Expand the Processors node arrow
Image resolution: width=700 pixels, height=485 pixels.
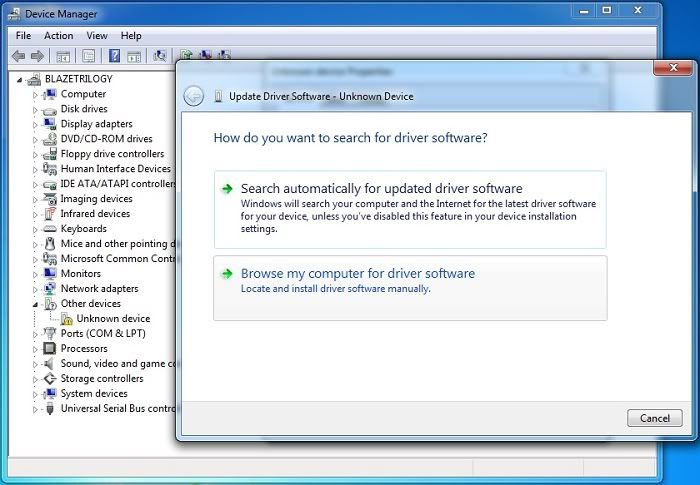[x=35, y=349]
